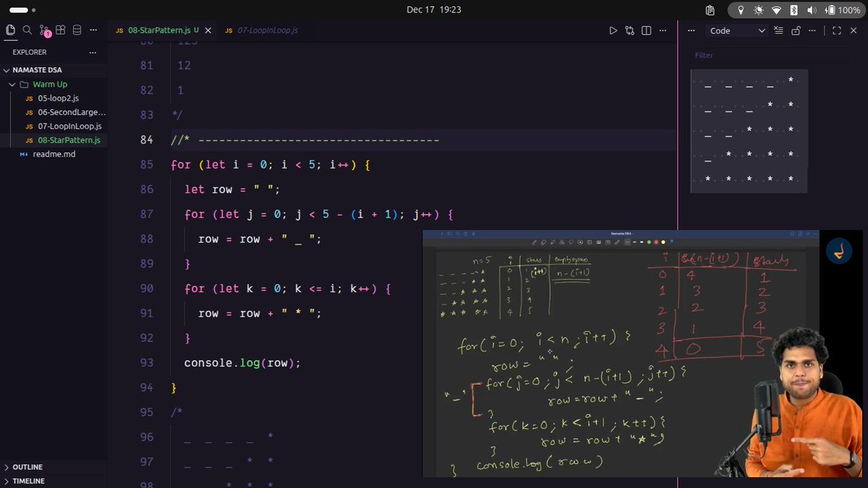
Task: Open the clipboard indicator in top bar
Action: [x=710, y=10]
